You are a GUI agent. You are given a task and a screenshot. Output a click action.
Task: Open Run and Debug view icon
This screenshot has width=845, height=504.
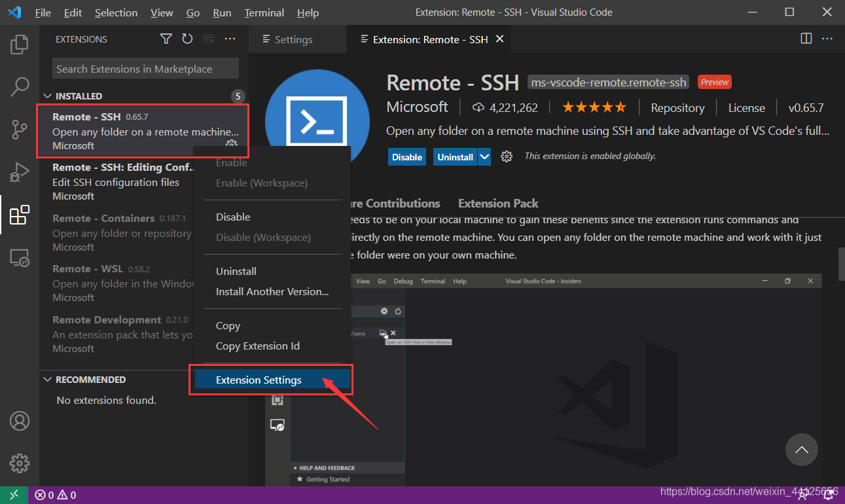[x=20, y=172]
